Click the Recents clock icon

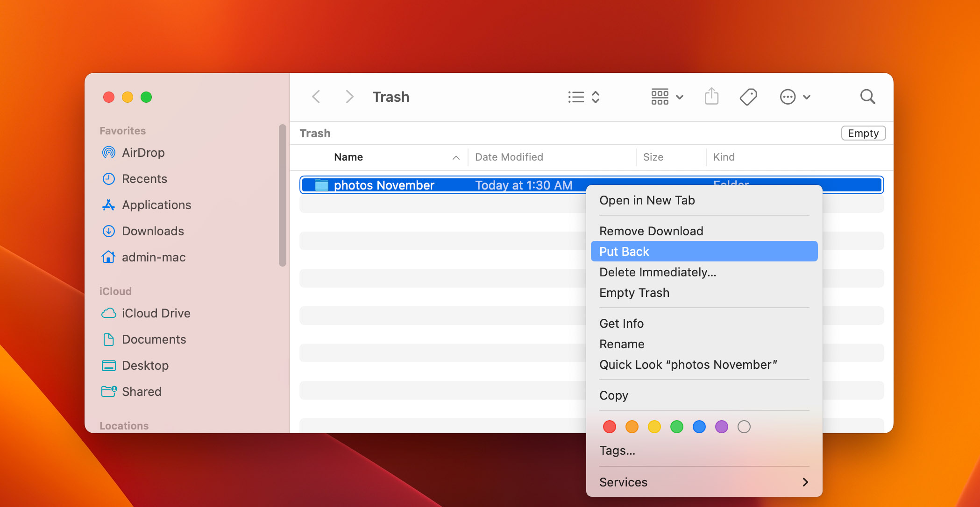click(108, 179)
